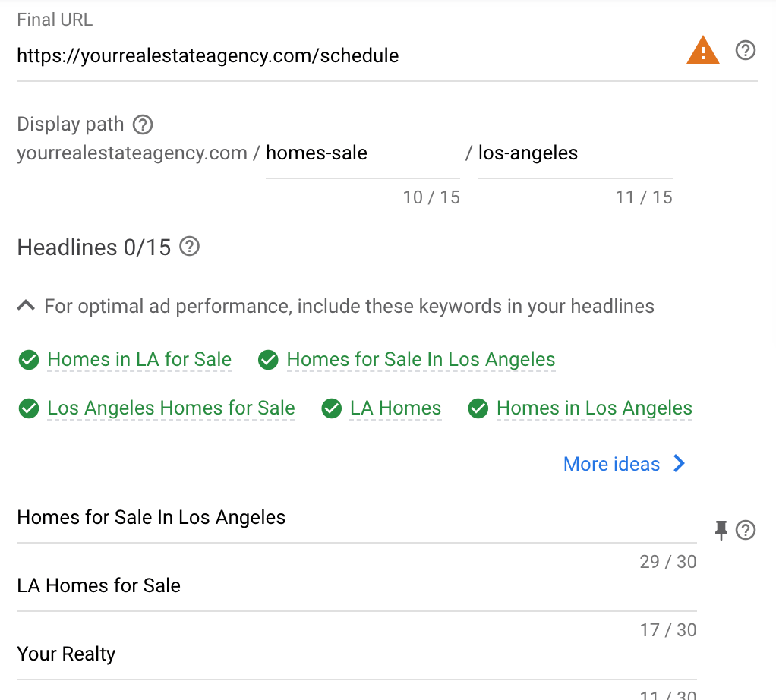Select the LA Homes keyword suggestion
This screenshot has width=776, height=700.
(x=395, y=408)
